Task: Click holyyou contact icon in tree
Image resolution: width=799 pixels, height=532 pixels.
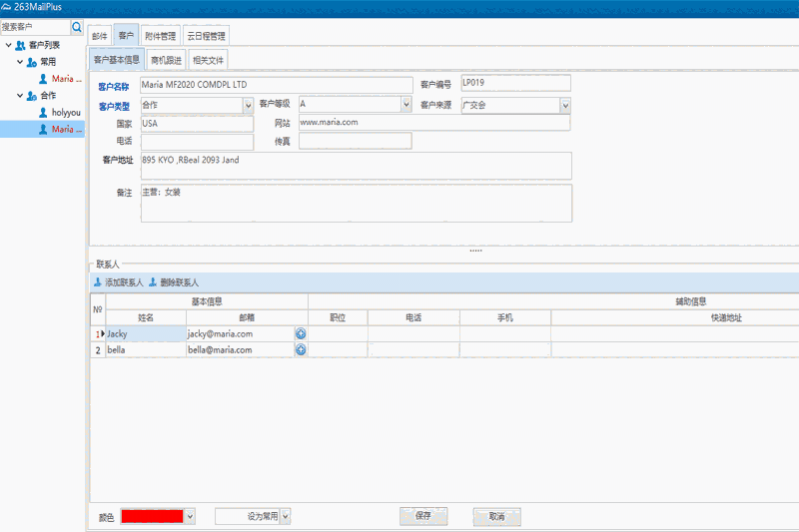Action: pyautogui.click(x=43, y=113)
